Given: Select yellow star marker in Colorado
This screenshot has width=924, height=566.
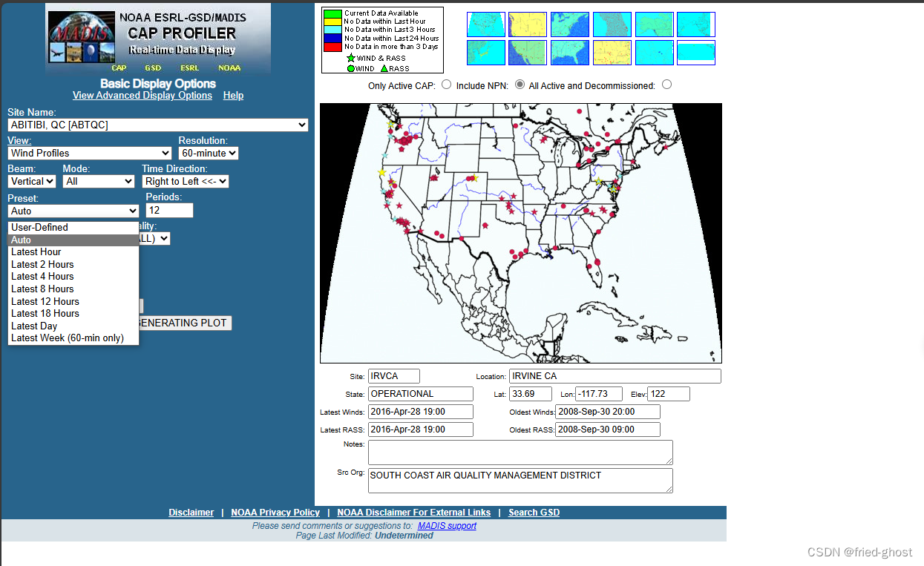Looking at the screenshot, I should [476, 179].
